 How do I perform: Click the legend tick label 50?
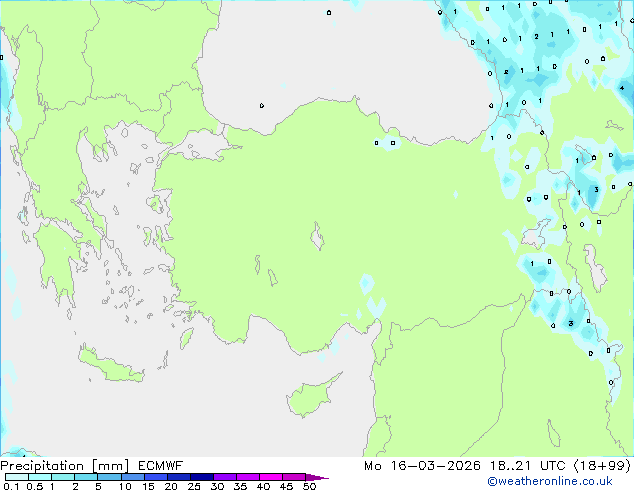pos(309,487)
